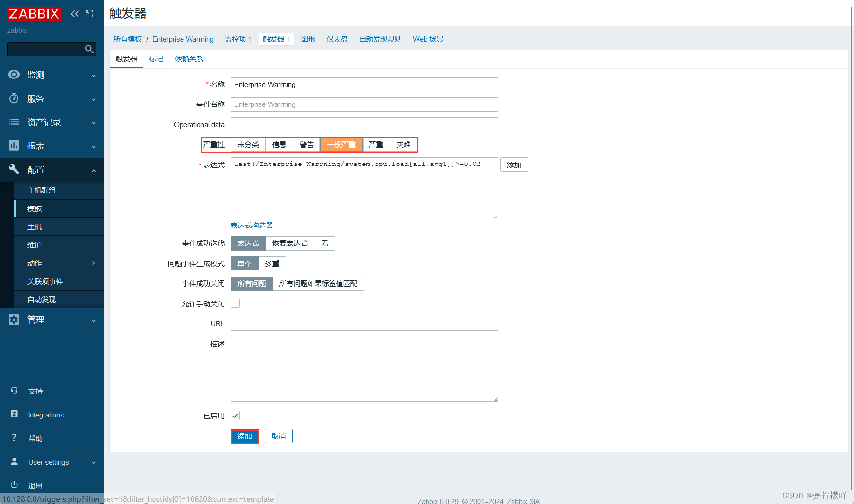Image resolution: width=854 pixels, height=504 pixels.
Task: Open Enterprise Warrning breadcrumb link
Action: (183, 39)
